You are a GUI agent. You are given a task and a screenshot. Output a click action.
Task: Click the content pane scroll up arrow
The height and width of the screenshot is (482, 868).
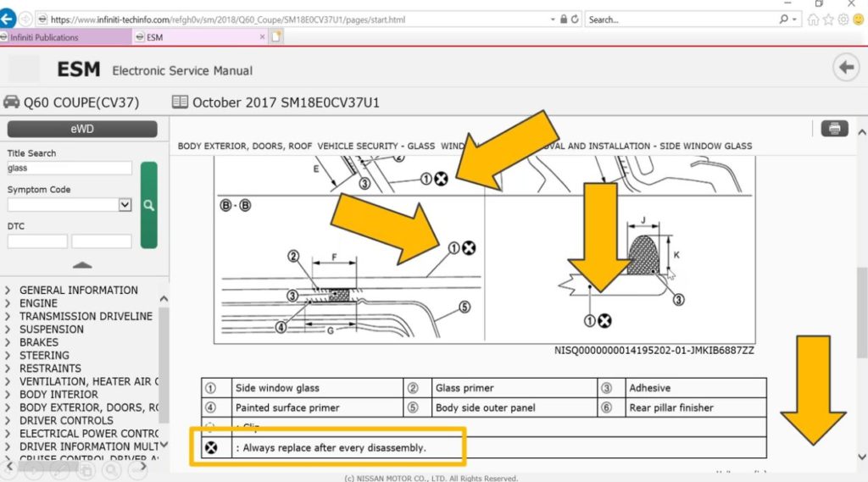862,132
